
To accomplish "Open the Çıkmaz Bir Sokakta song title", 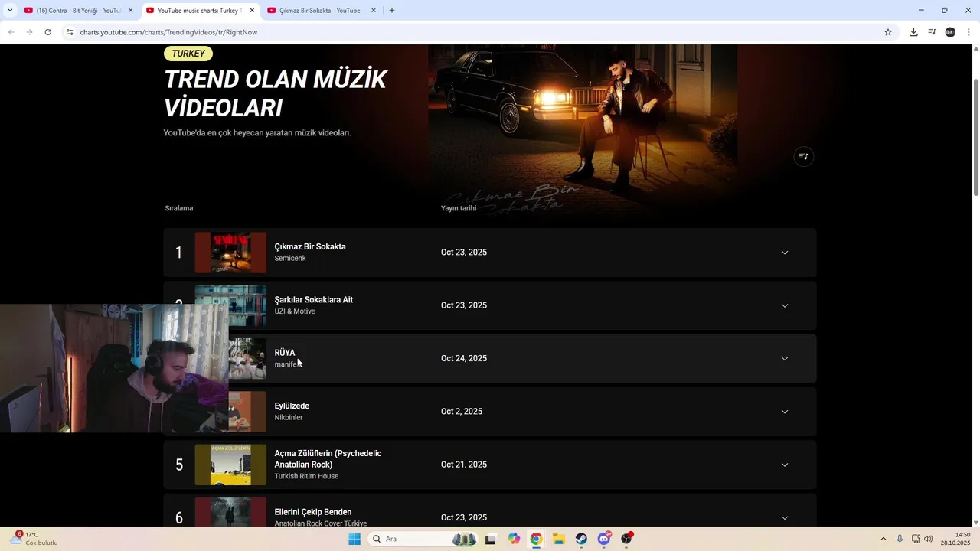I will (x=310, y=246).
